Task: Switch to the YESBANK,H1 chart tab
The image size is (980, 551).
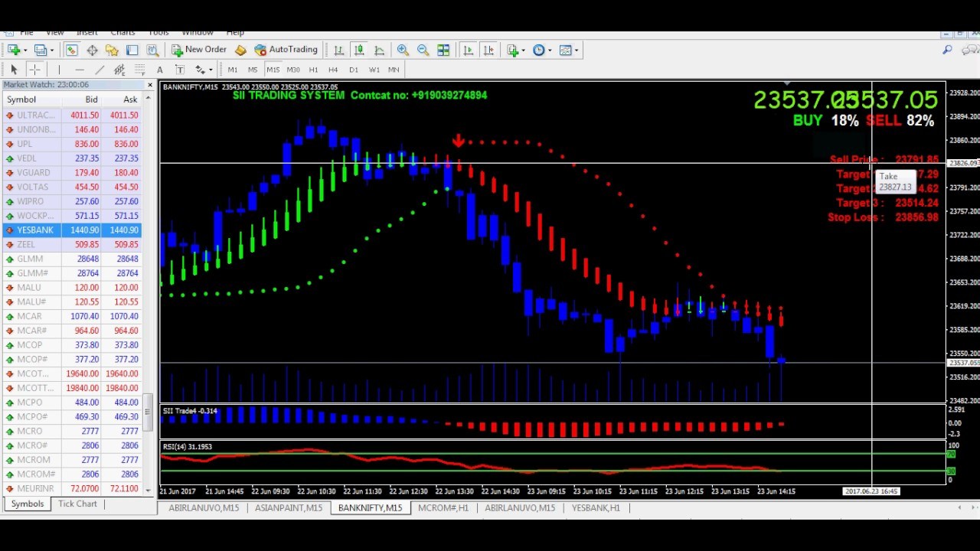Action: 596,507
